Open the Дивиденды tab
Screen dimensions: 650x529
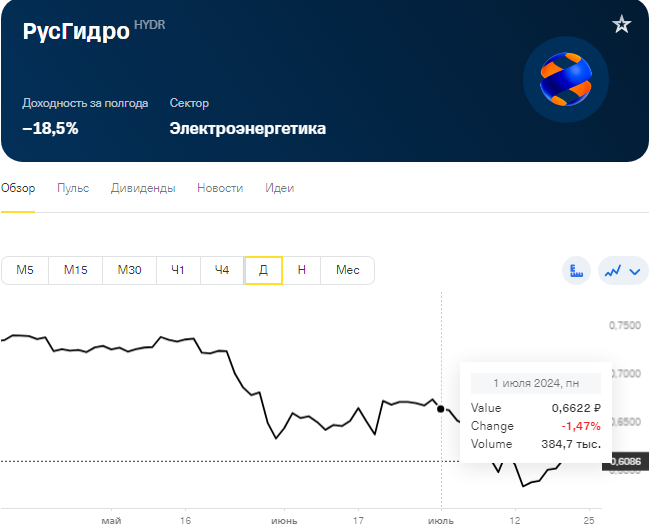[x=143, y=188]
